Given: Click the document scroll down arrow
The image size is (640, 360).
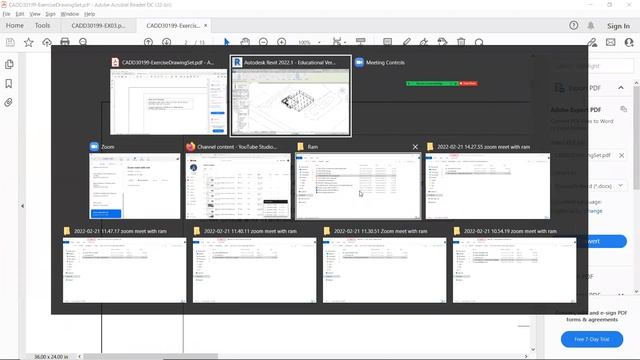Looking at the screenshot, I should (533, 349).
